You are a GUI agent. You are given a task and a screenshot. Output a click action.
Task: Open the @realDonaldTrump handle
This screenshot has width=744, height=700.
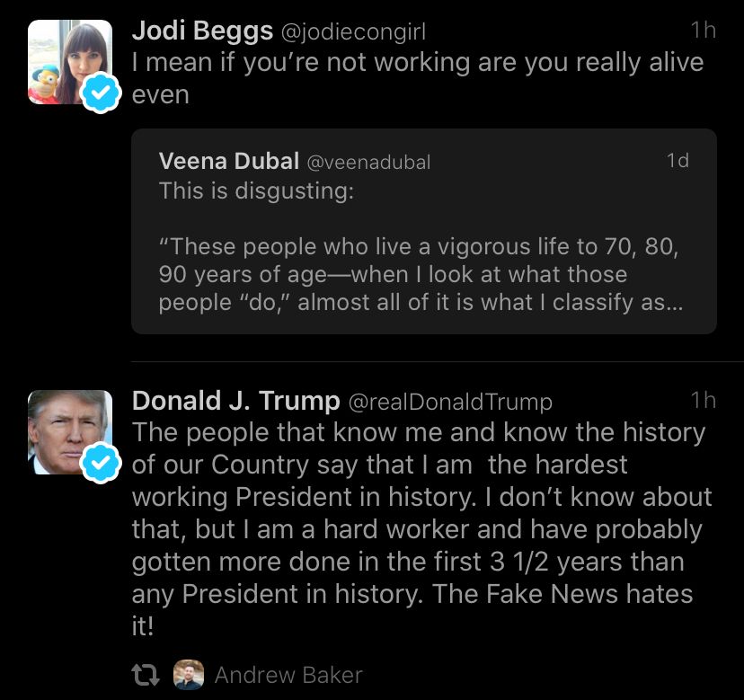coord(449,402)
